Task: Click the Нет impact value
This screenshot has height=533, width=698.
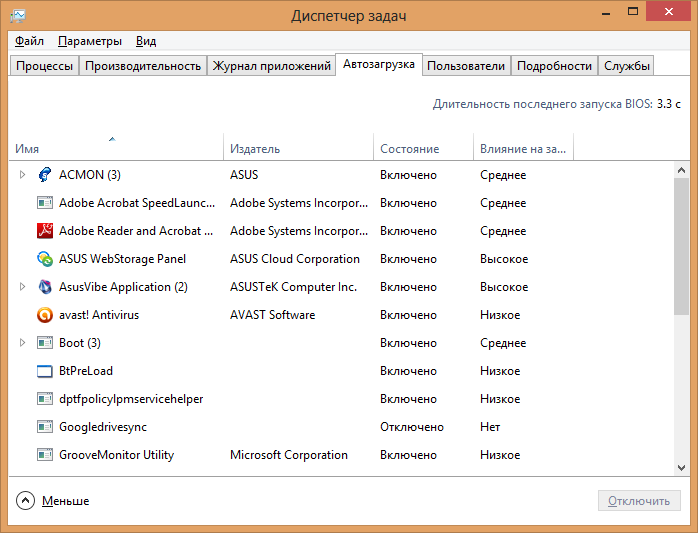Action: pyautogui.click(x=490, y=427)
